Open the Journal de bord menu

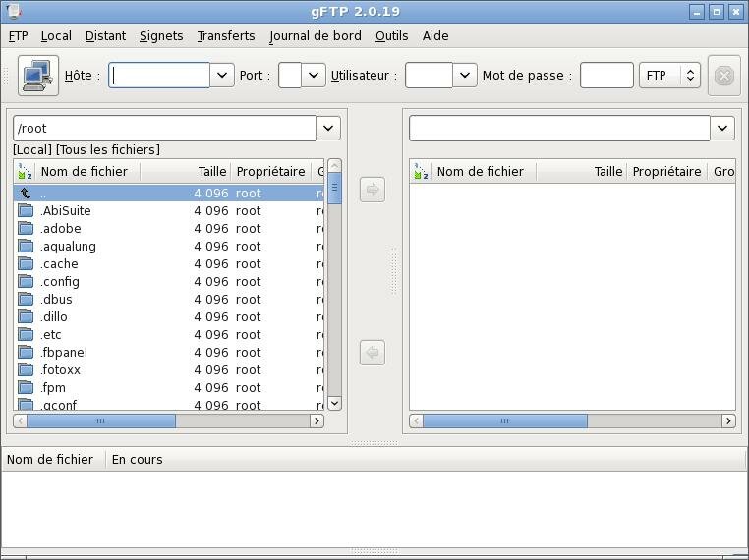[x=316, y=36]
